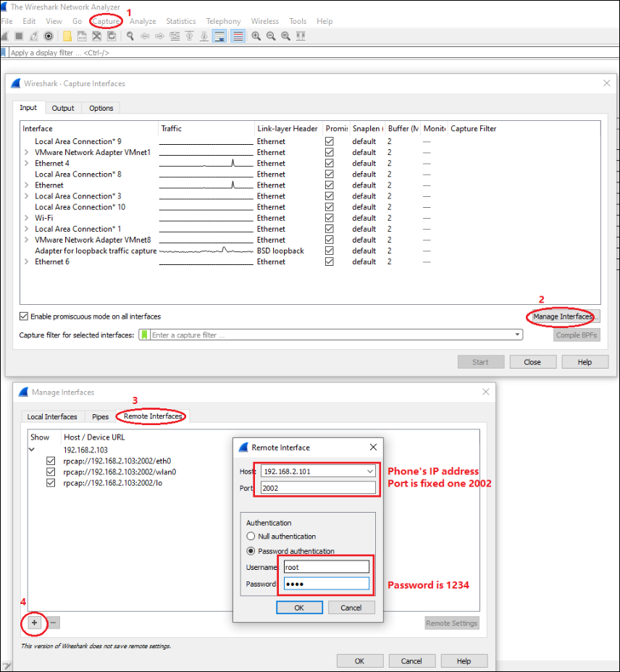The height and width of the screenshot is (672, 620).
Task: Click the Go forward arrow toolbar icon
Action: click(x=159, y=36)
